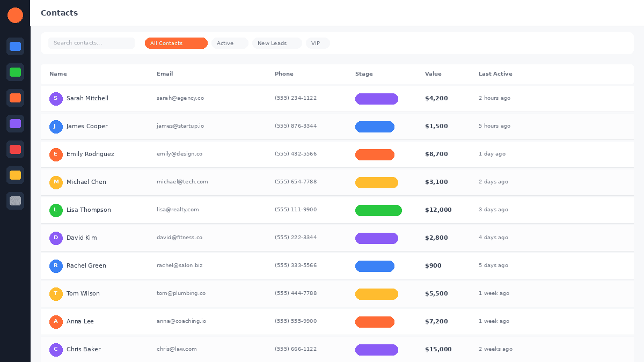Click Chris Baker's purple avatar badge
The width and height of the screenshot is (644, 362).
pyautogui.click(x=56, y=350)
